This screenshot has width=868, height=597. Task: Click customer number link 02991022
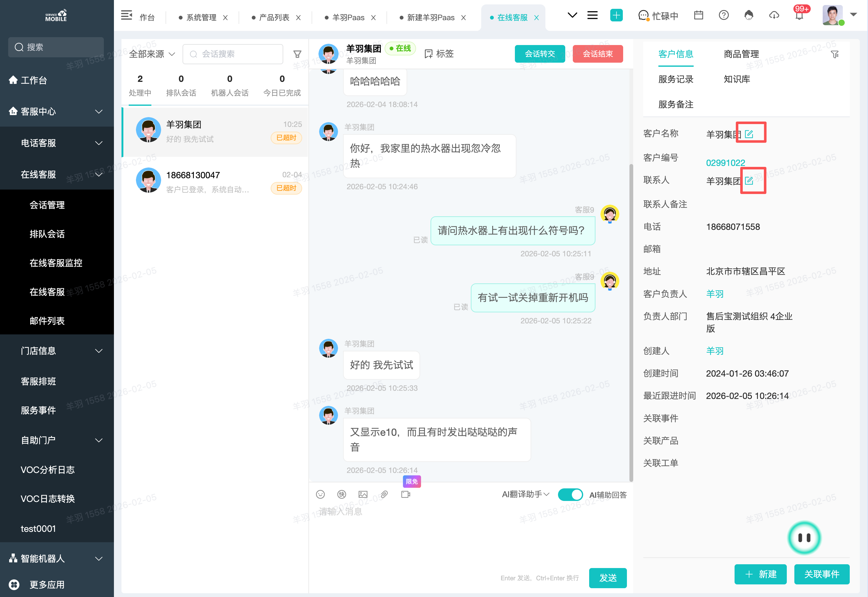click(x=725, y=162)
